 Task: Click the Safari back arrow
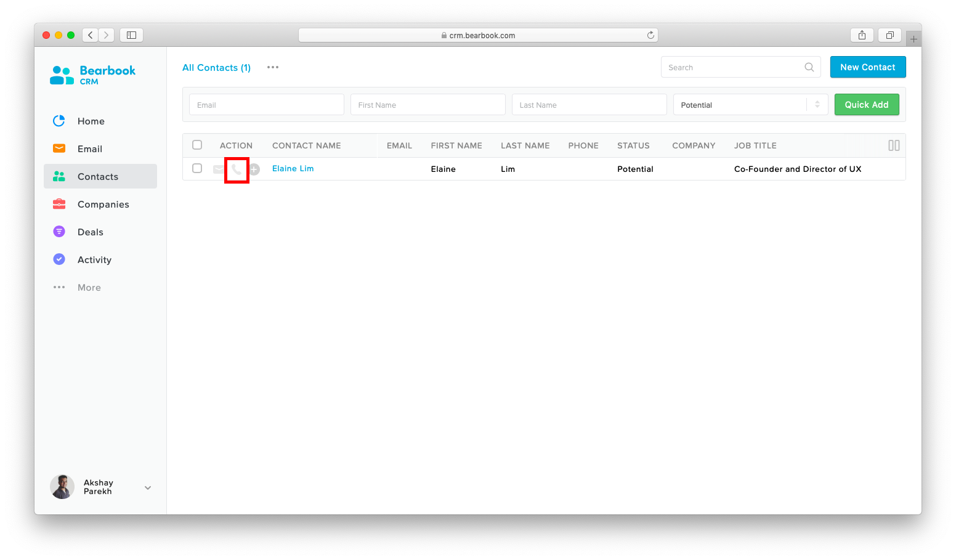coord(91,35)
